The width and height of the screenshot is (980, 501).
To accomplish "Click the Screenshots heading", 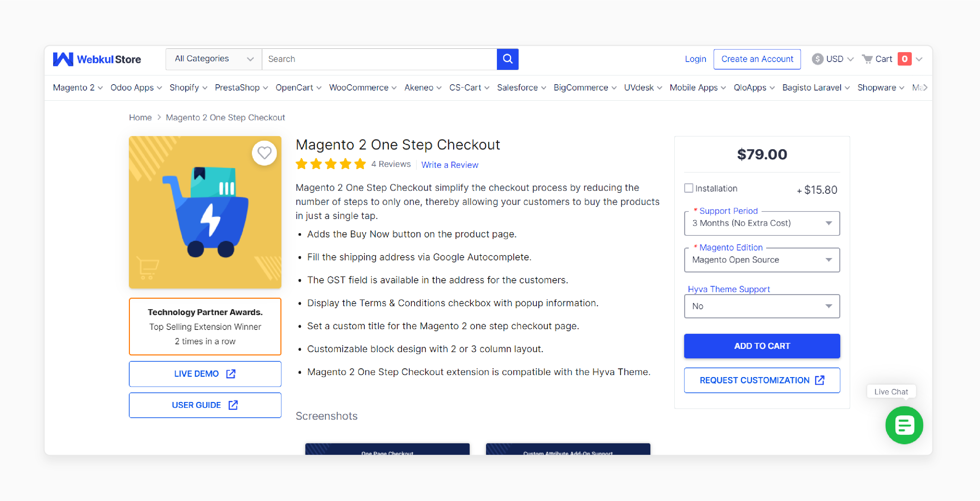I will pos(326,416).
